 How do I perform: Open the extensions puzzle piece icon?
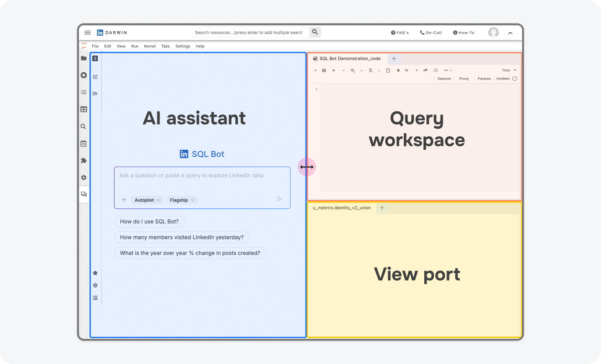[x=84, y=161]
